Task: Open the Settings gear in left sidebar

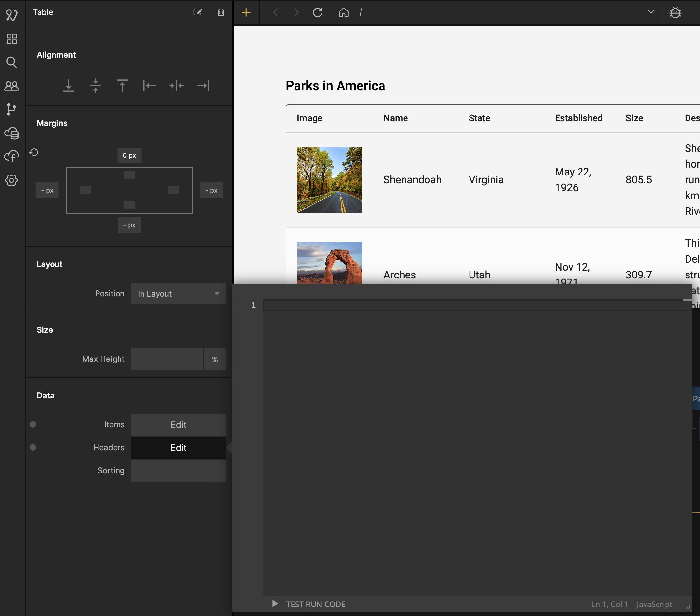Action: click(x=11, y=180)
